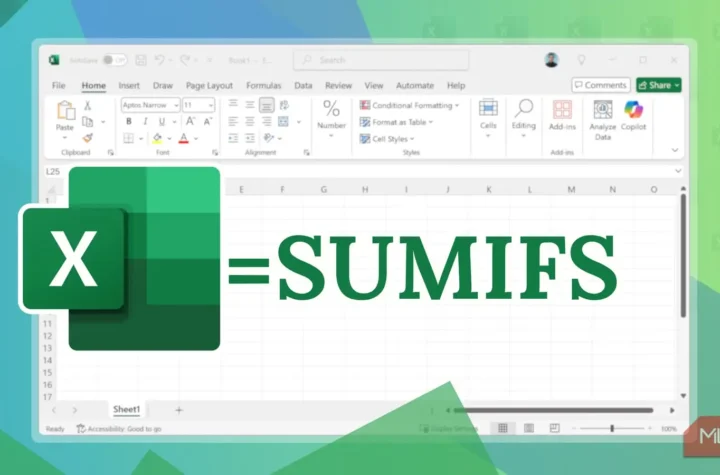Collapse the ribbon with bottom-right chevron
Image resolution: width=720 pixels, height=475 pixels.
click(x=675, y=150)
